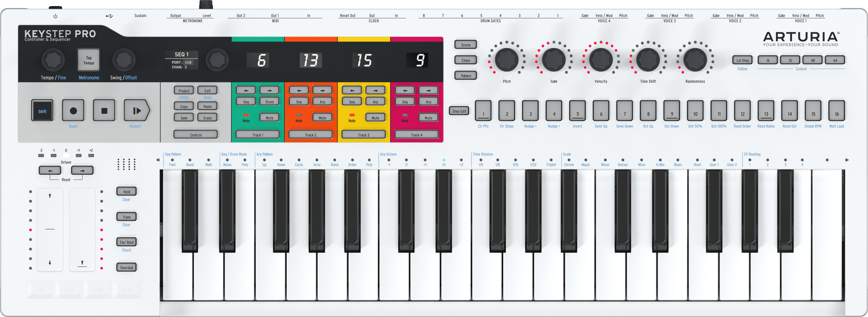Click the Octave left arrow button

point(50,171)
